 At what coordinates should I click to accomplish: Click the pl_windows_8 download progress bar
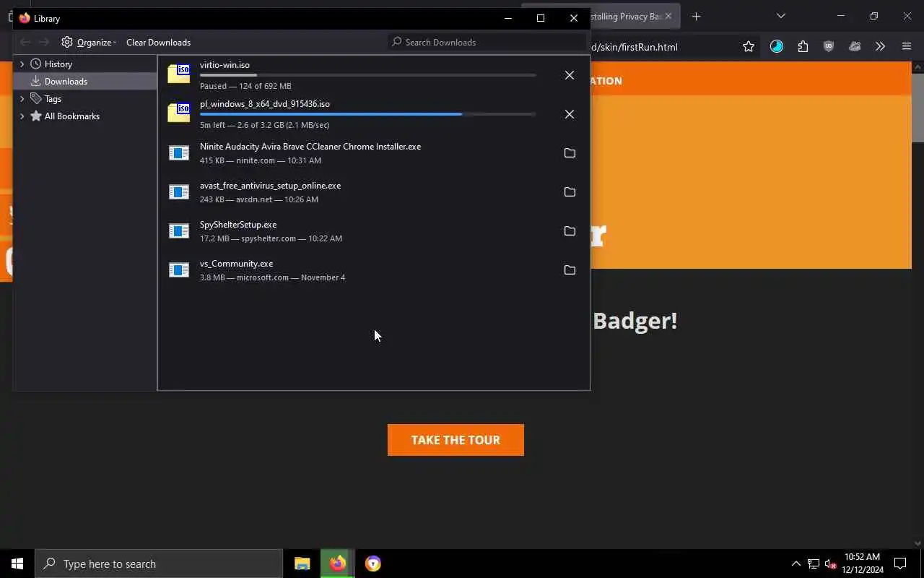(x=368, y=114)
